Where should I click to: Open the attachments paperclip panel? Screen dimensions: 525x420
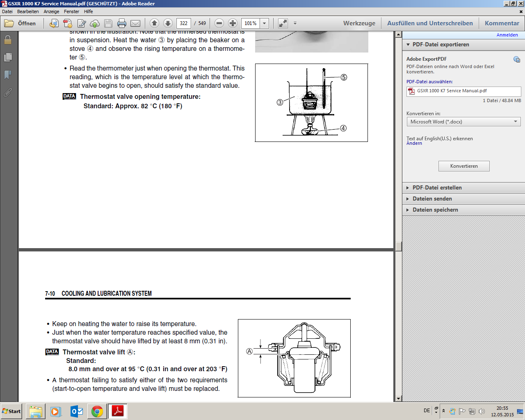click(8, 92)
